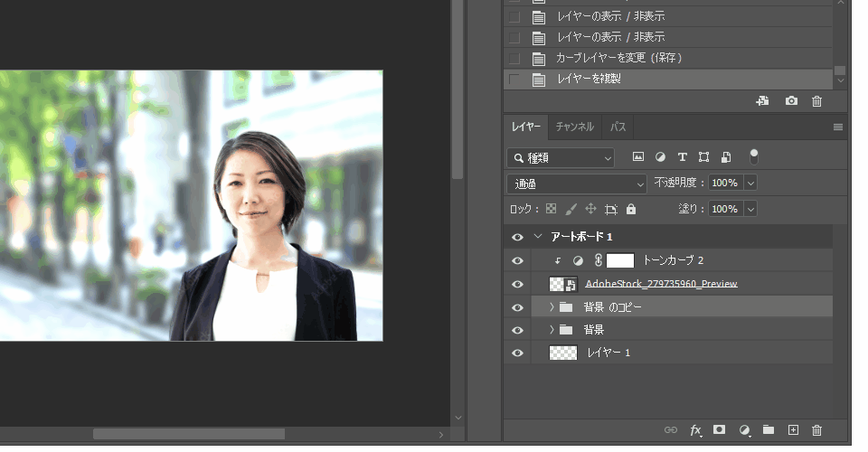Screen dimensions: 868x452
Task: Select the 背景 のコピー group name
Action: coord(612,307)
